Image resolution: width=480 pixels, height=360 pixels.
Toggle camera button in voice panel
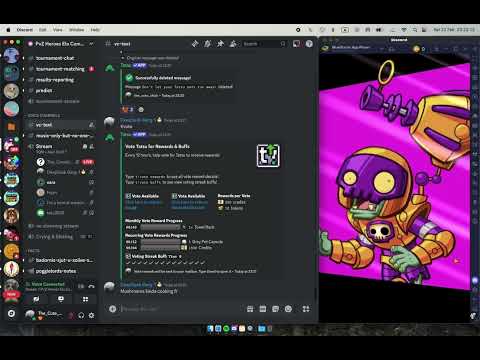click(x=36, y=299)
